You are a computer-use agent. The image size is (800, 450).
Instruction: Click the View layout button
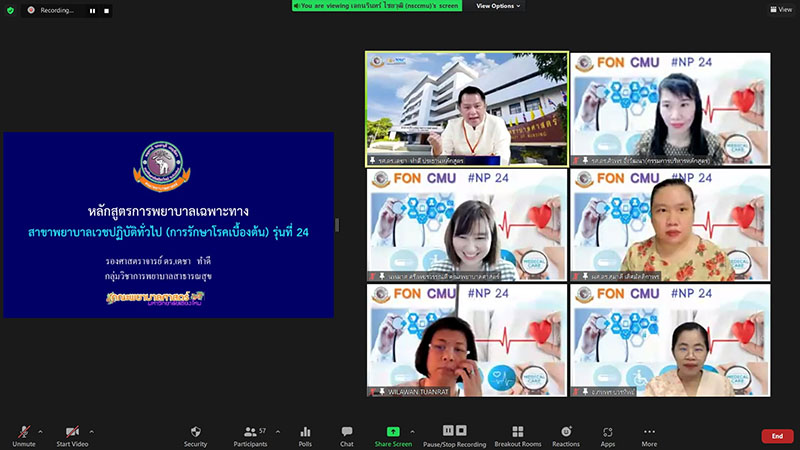pyautogui.click(x=781, y=9)
